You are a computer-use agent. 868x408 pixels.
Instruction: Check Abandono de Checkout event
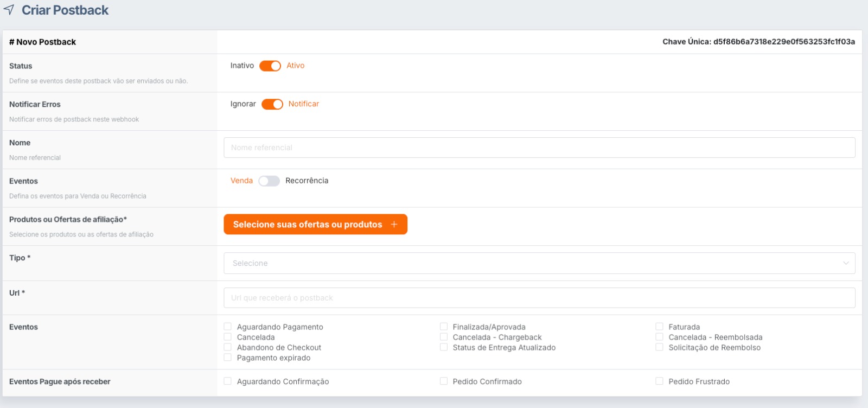coord(228,347)
